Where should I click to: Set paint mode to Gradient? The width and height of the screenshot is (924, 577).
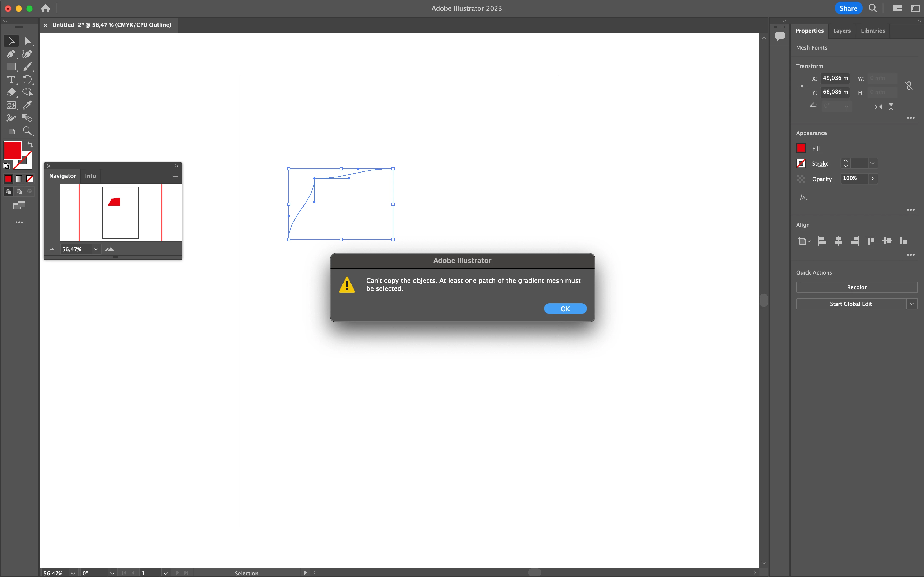19,179
